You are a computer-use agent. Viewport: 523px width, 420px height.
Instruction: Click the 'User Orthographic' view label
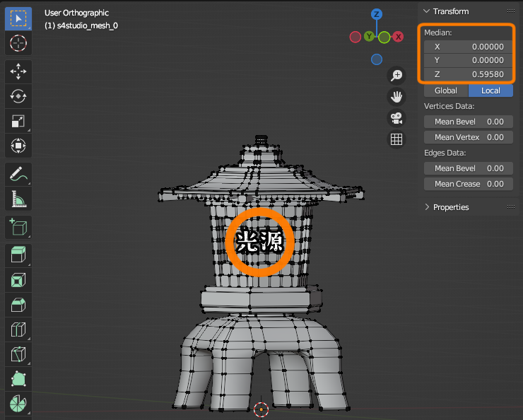77,13
